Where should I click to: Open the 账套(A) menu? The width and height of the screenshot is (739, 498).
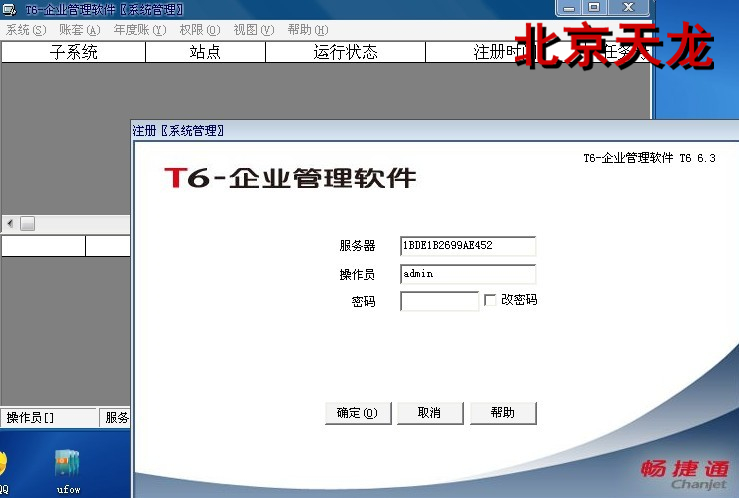(x=80, y=30)
